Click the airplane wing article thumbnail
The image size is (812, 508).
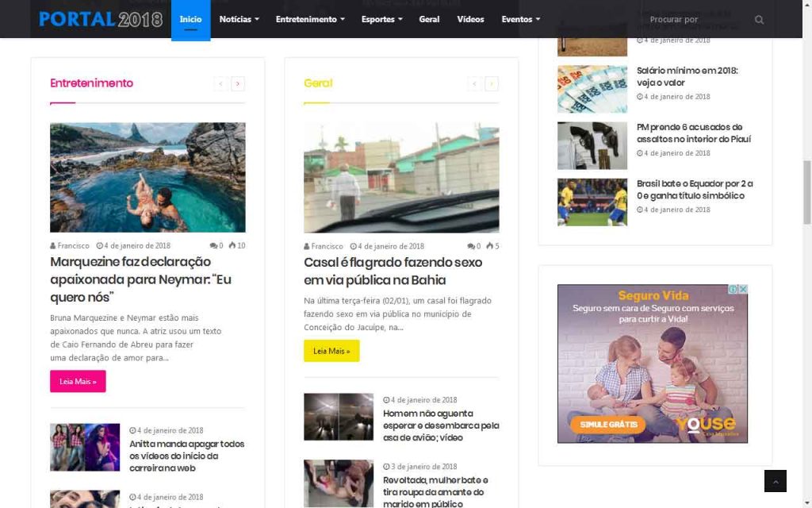click(339, 417)
